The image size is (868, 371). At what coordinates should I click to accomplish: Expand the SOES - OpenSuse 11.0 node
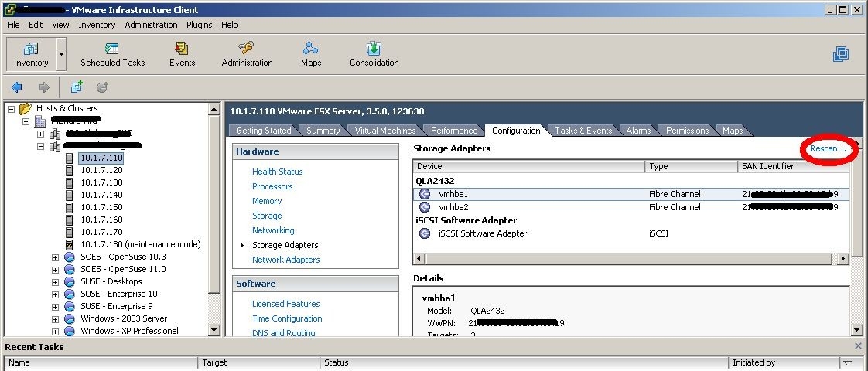pos(56,270)
